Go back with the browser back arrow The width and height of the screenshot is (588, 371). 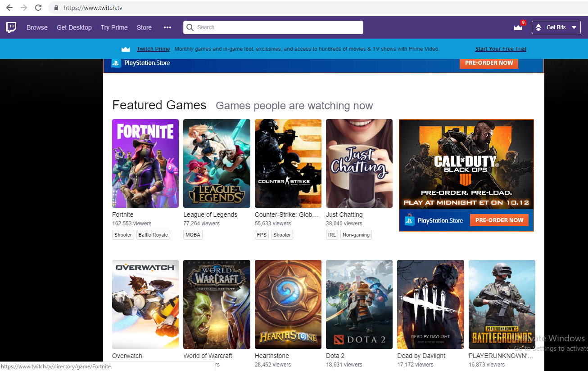(9, 8)
